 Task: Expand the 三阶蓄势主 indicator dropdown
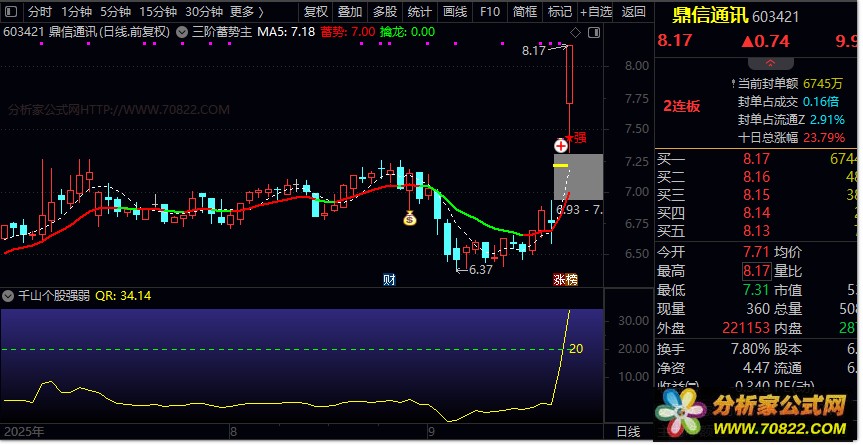[182, 32]
